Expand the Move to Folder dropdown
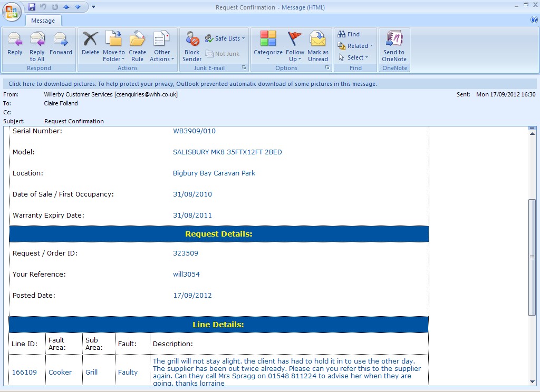This screenshot has height=392, width=540. [x=114, y=56]
